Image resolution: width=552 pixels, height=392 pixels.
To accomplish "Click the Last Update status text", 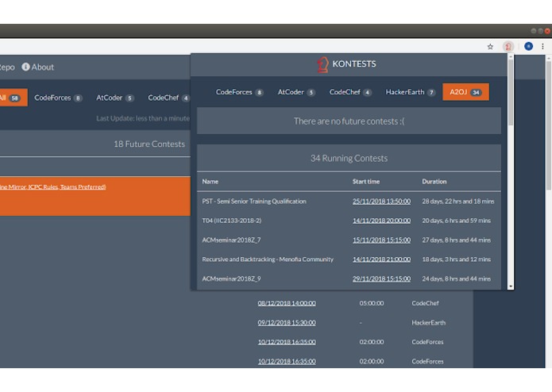I will (143, 118).
